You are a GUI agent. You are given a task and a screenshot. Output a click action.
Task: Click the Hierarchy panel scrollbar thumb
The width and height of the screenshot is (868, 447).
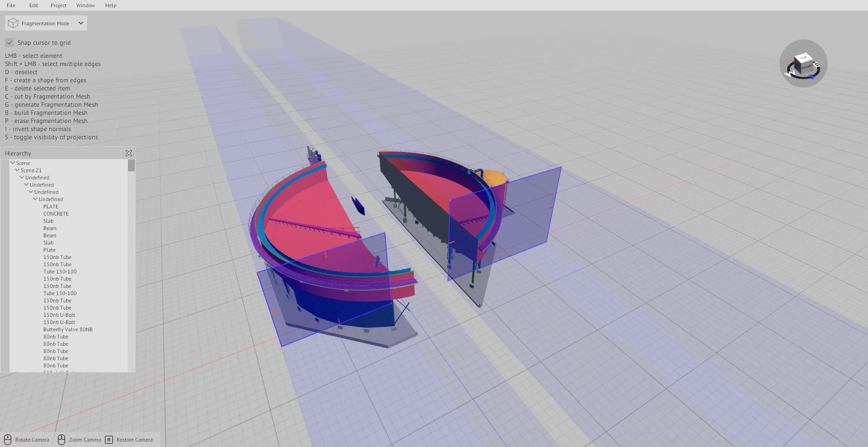tap(131, 165)
